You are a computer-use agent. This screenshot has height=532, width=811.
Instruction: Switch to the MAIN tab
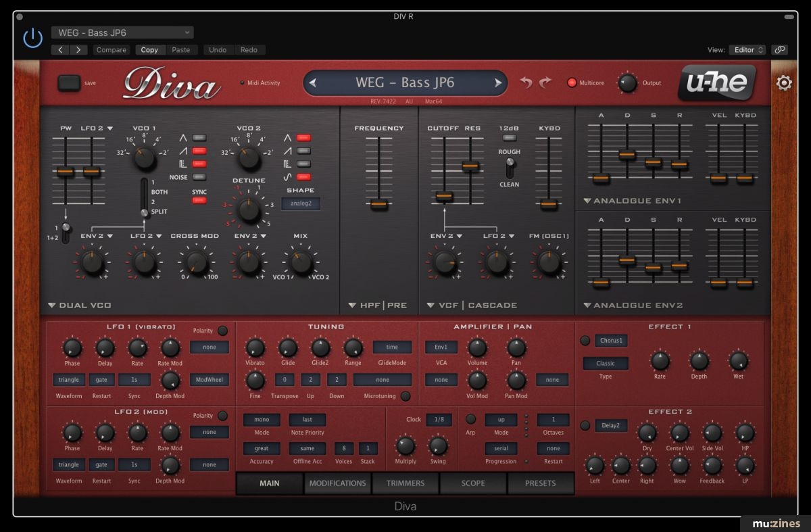270,483
